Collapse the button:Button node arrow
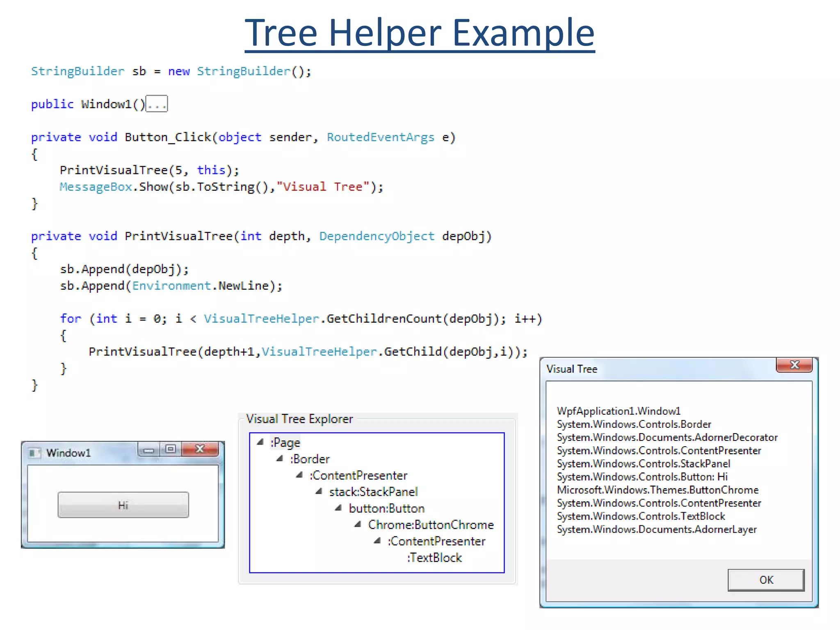The height and width of the screenshot is (630, 840). tap(338, 508)
